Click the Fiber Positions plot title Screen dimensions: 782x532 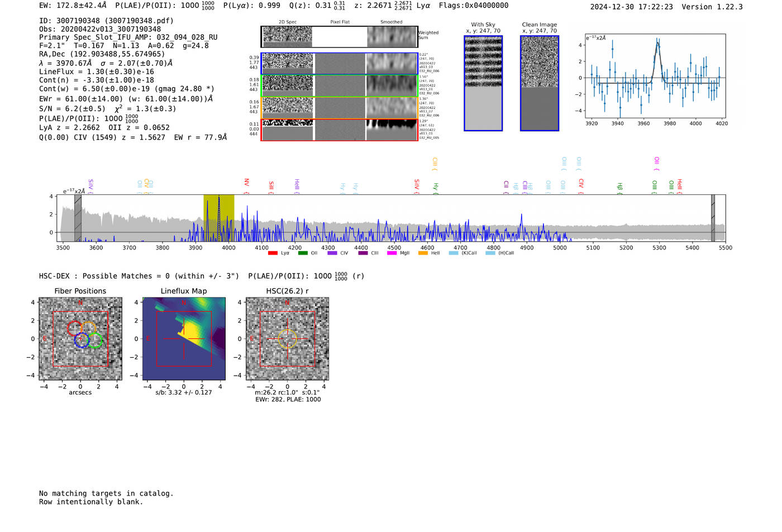[x=80, y=291]
